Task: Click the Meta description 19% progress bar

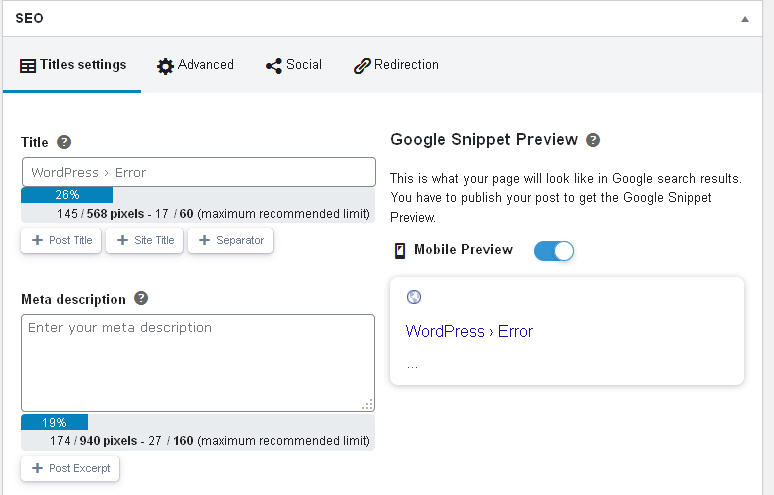Action: (x=54, y=422)
